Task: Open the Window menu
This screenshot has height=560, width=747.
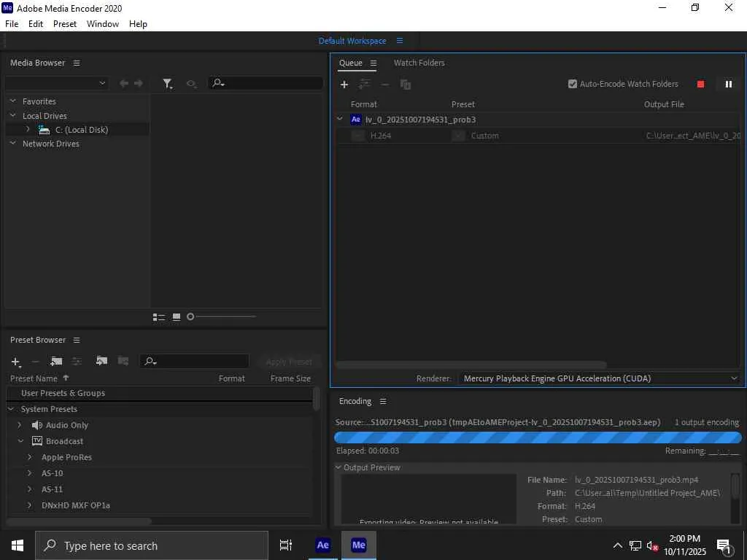Action: (103, 24)
